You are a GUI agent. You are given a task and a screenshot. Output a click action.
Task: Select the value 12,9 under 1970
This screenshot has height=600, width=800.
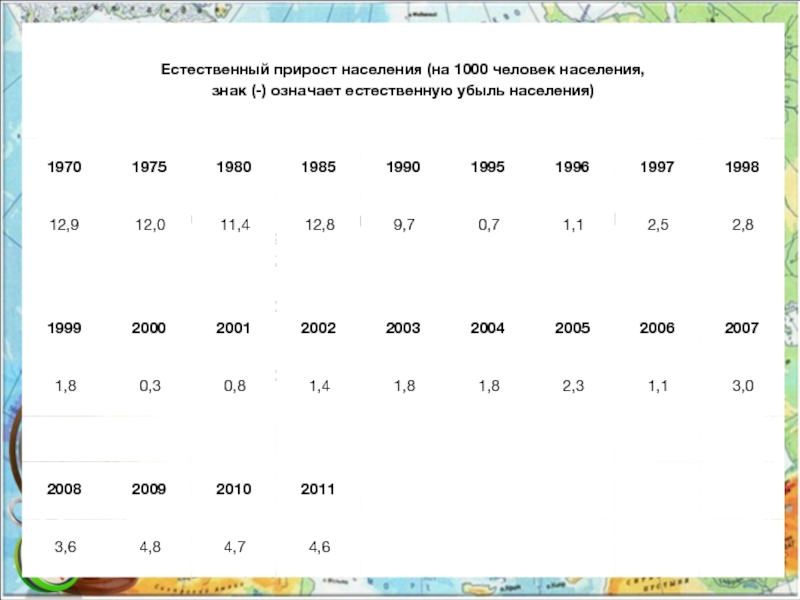tap(64, 224)
